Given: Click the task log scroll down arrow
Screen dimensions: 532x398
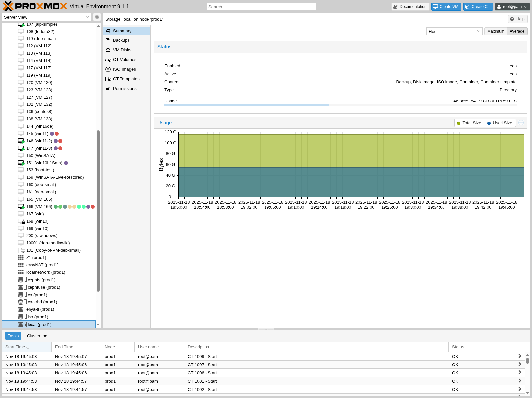Looking at the screenshot, I should pyautogui.click(x=527, y=393).
